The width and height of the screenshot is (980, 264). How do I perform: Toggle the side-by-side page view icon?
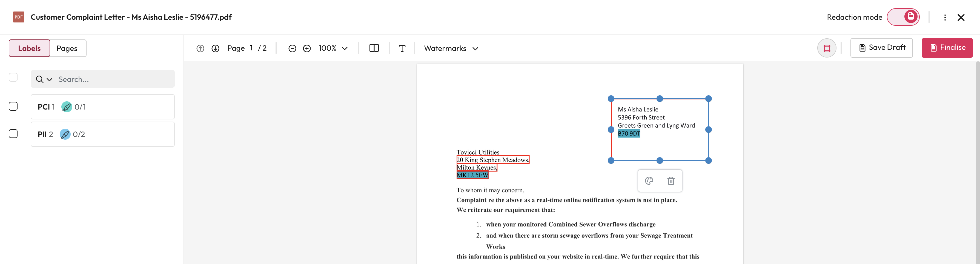click(374, 48)
